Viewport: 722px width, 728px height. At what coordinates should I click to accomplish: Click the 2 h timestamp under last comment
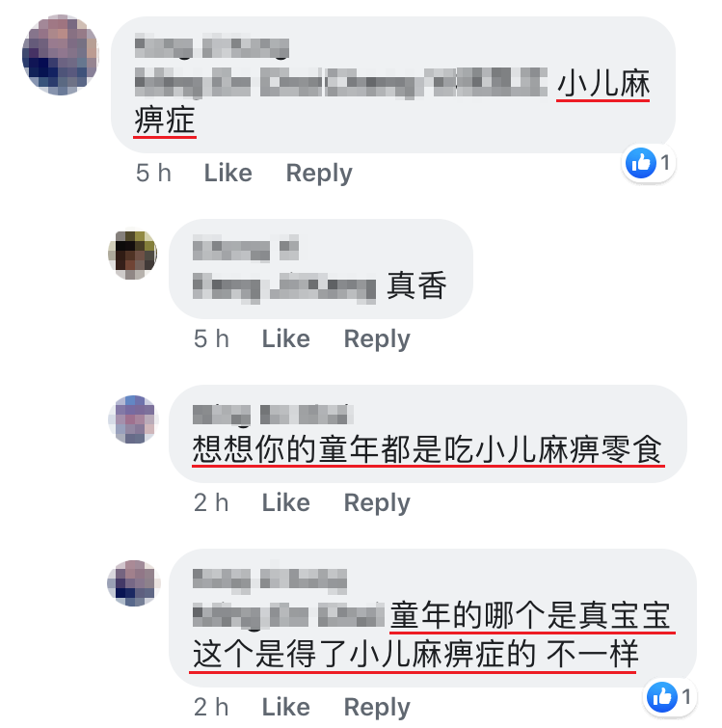(211, 707)
